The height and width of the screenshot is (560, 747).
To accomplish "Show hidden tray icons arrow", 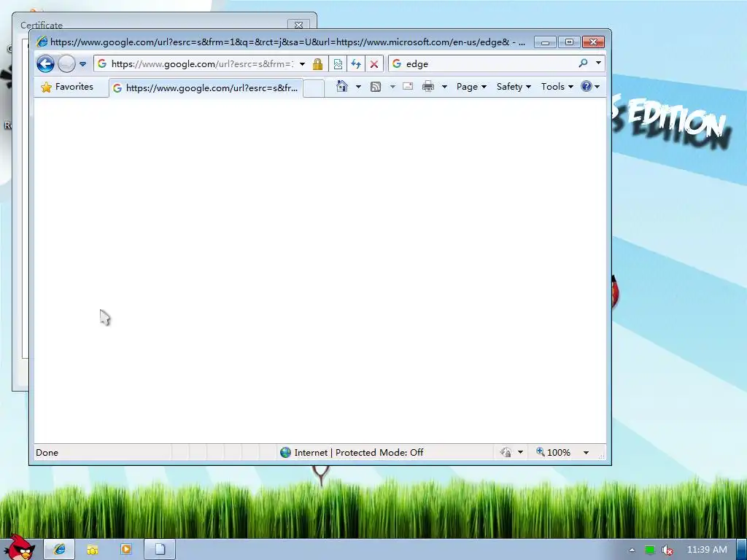I will (x=632, y=550).
